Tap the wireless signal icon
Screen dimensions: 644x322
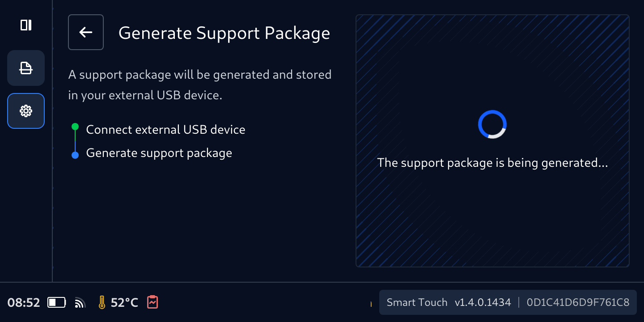tap(80, 303)
